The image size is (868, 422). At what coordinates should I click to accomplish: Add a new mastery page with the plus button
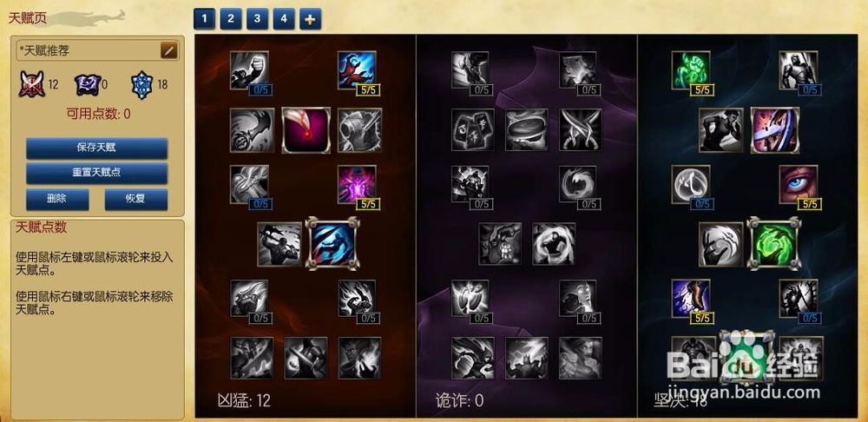click(310, 19)
